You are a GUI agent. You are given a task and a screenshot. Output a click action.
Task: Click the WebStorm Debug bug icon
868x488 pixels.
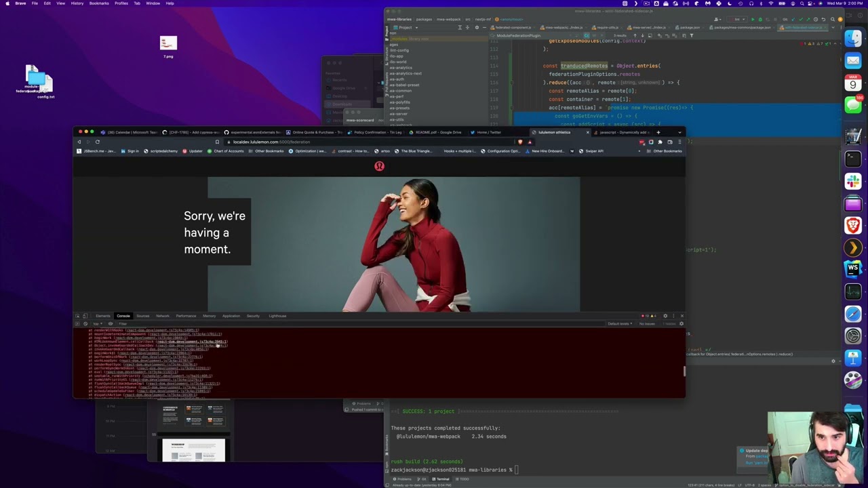click(760, 19)
